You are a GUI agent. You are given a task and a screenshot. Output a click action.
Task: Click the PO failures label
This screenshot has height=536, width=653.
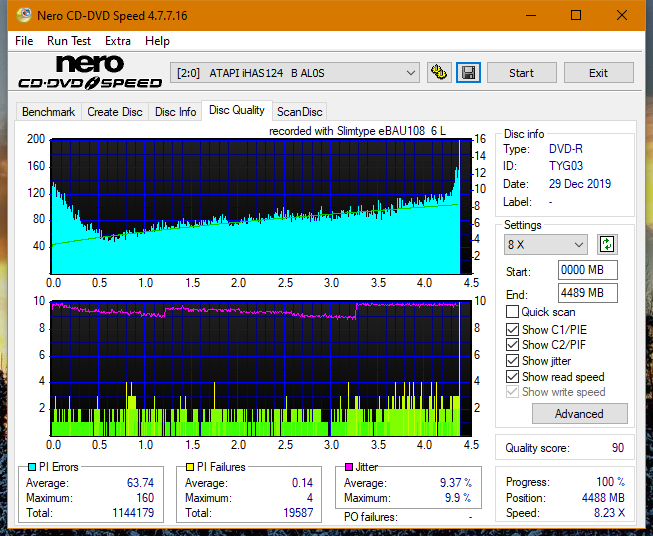pos(371,517)
